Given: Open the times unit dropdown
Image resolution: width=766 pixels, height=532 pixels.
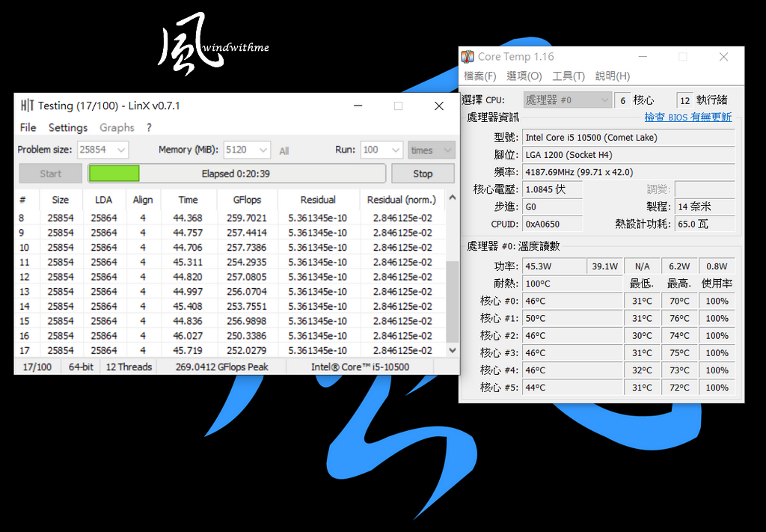Looking at the screenshot, I should coord(432,150).
